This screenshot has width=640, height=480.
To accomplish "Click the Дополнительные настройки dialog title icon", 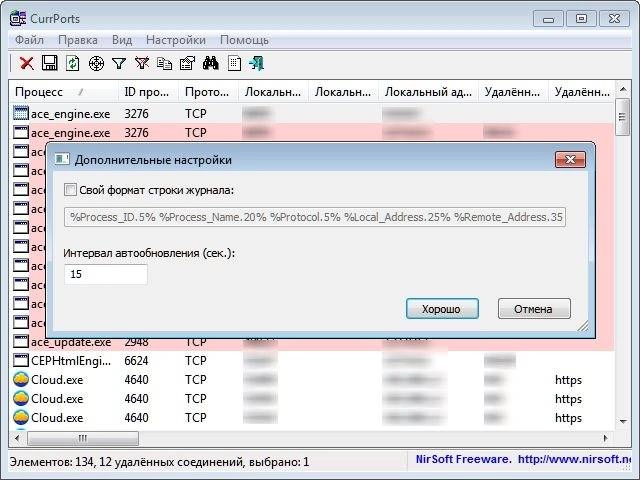I will click(62, 160).
